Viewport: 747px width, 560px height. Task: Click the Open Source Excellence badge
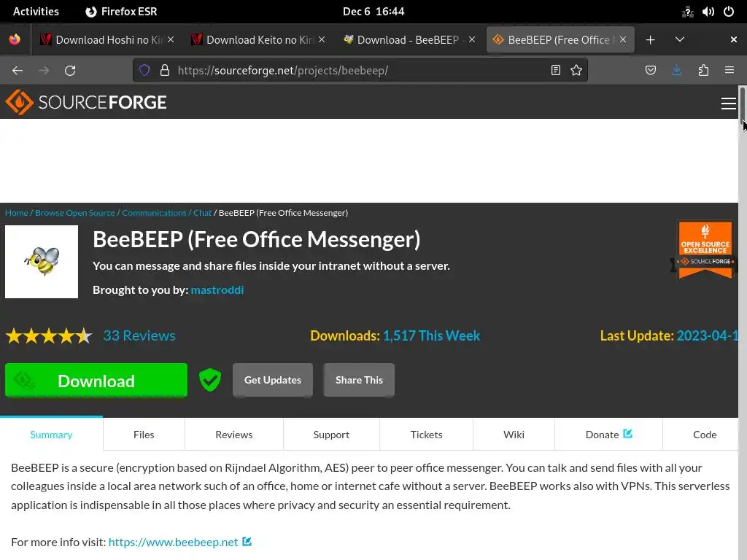705,249
